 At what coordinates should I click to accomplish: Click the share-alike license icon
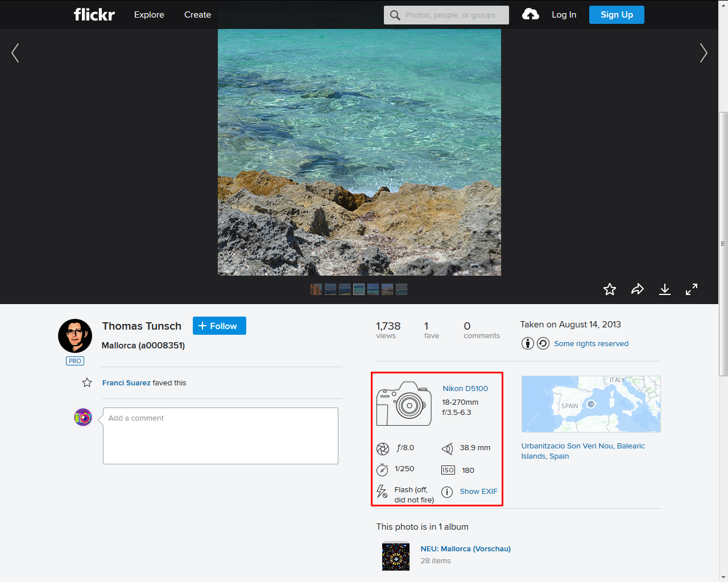pos(543,343)
